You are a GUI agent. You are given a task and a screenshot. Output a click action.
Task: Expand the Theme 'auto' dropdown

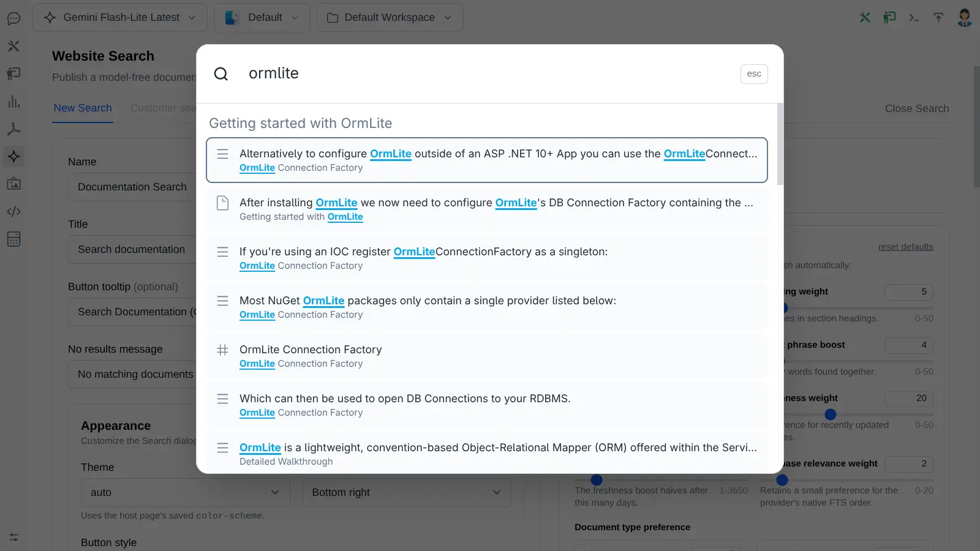click(x=185, y=492)
